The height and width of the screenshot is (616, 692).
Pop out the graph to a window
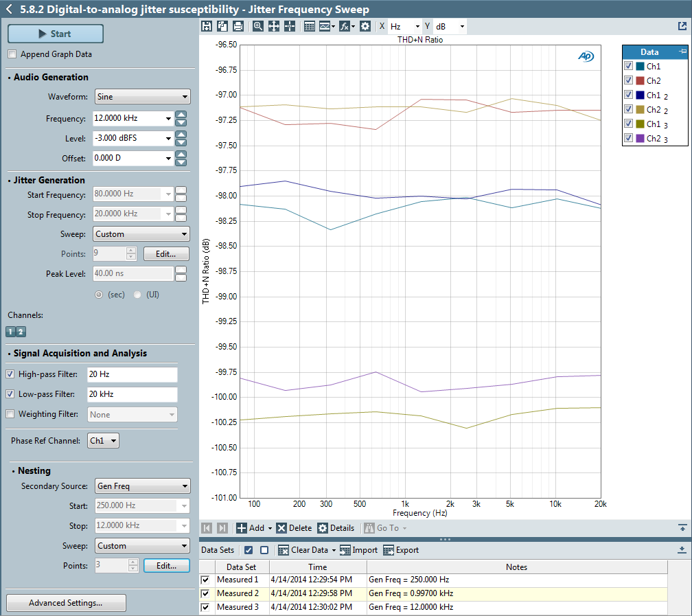(x=682, y=26)
